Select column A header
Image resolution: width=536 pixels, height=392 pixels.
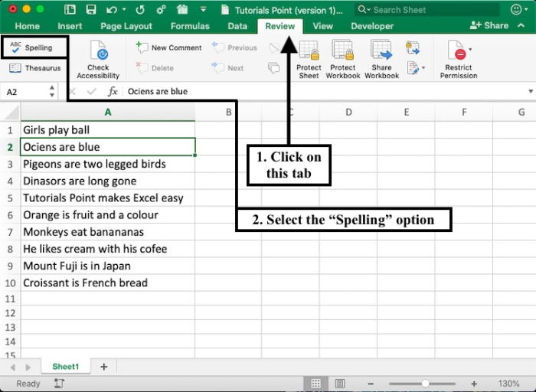click(108, 112)
